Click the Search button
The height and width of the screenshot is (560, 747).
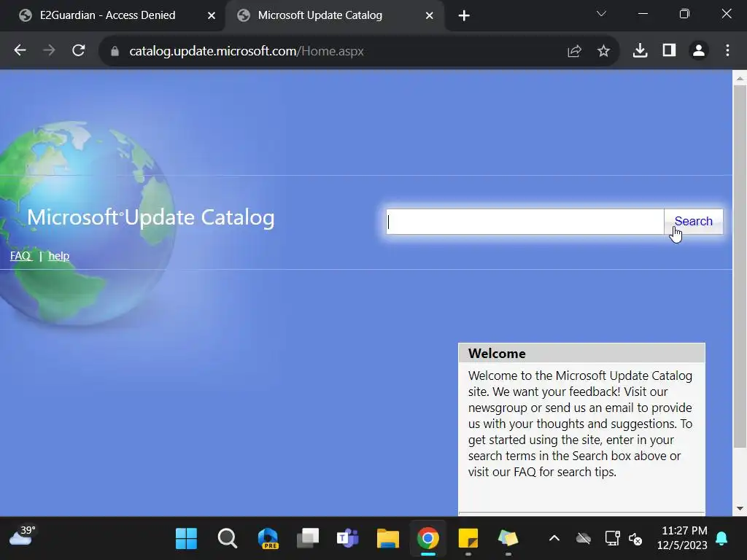coord(693,222)
